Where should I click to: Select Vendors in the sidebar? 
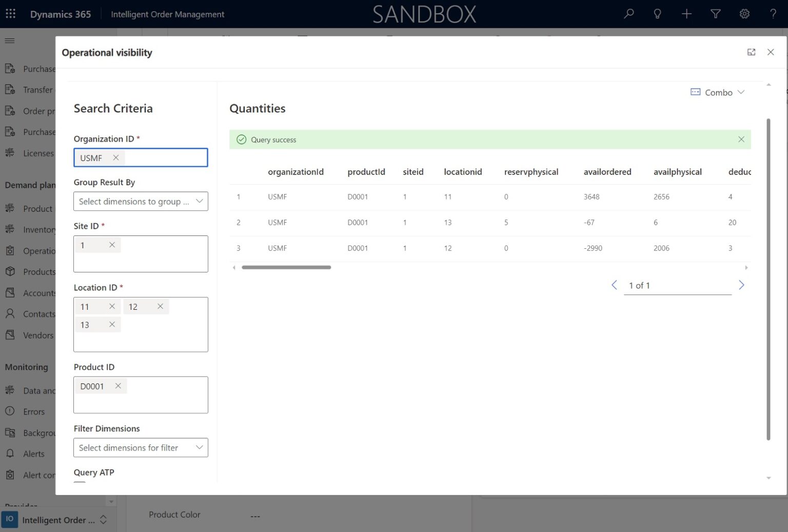click(x=36, y=335)
